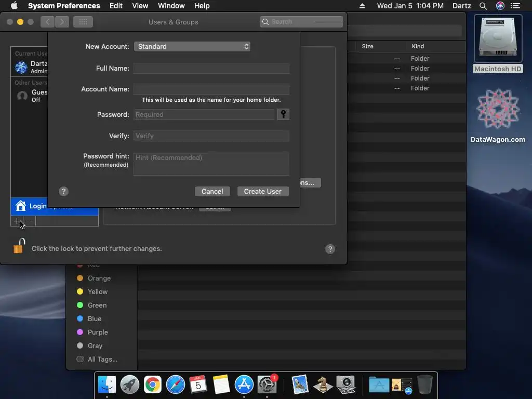The image size is (532, 399).
Task: Open the Applications folder in Dock
Action: click(379, 385)
